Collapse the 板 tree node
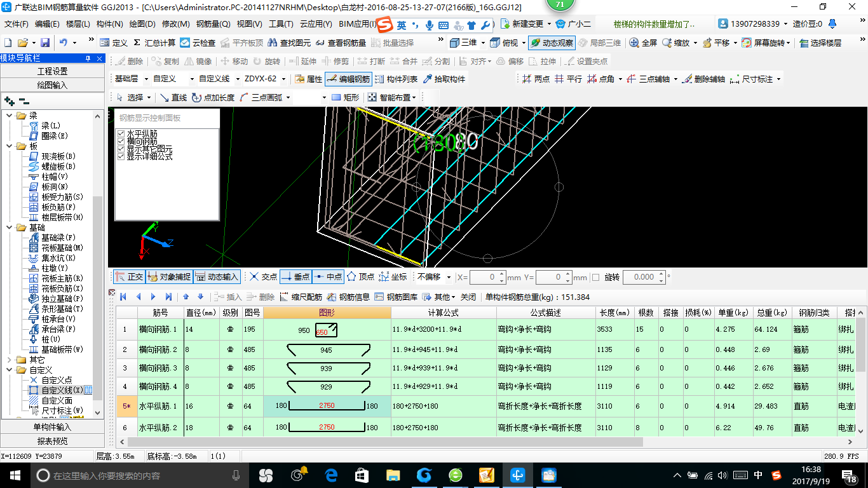This screenshot has height=488, width=868. click(10, 146)
